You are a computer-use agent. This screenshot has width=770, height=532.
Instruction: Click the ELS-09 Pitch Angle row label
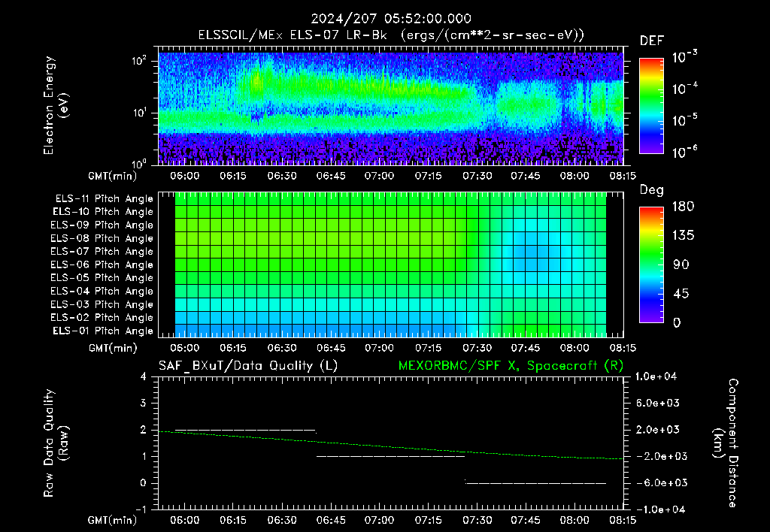click(102, 225)
